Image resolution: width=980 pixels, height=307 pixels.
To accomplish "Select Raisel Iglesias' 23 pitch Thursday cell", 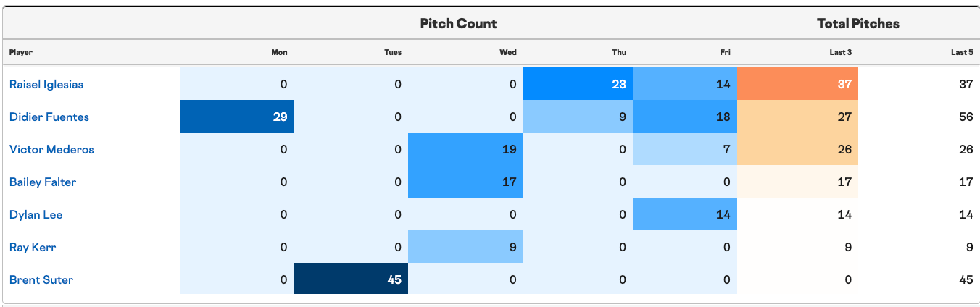I will (x=578, y=84).
